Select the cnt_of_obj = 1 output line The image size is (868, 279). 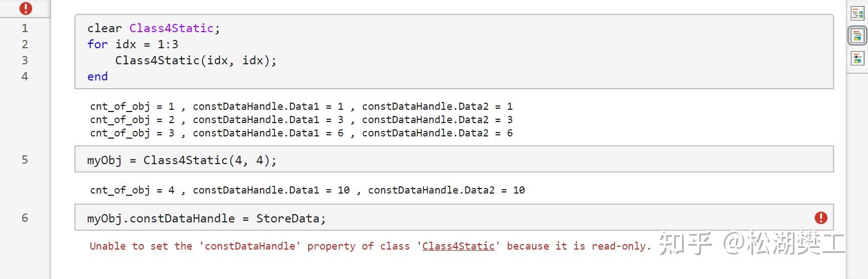tap(302, 106)
